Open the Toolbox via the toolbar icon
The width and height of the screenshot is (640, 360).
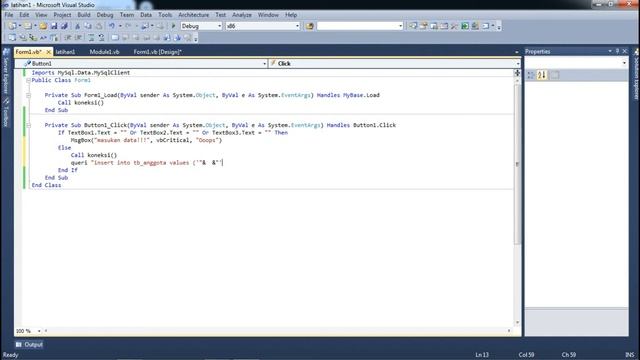[x=454, y=26]
